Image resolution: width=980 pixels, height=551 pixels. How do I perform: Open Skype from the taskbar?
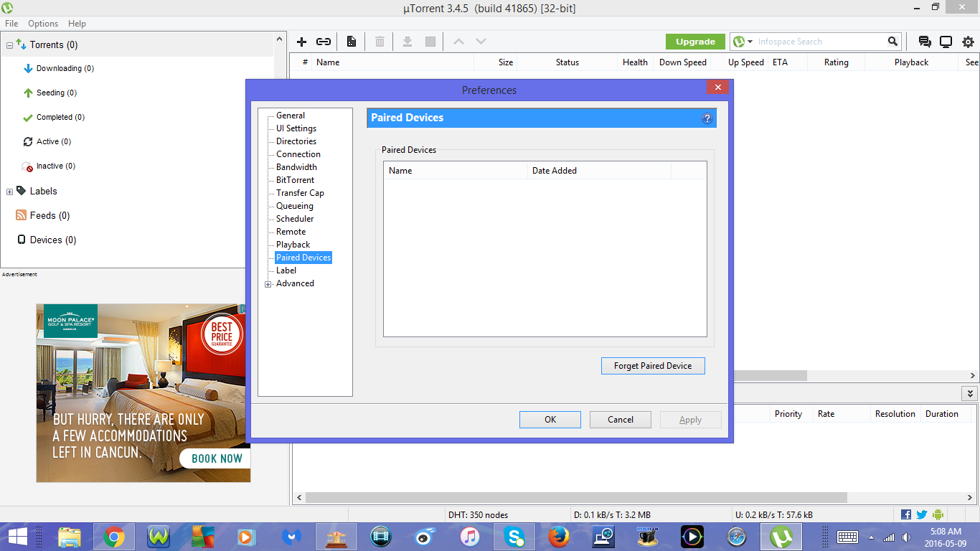(514, 537)
